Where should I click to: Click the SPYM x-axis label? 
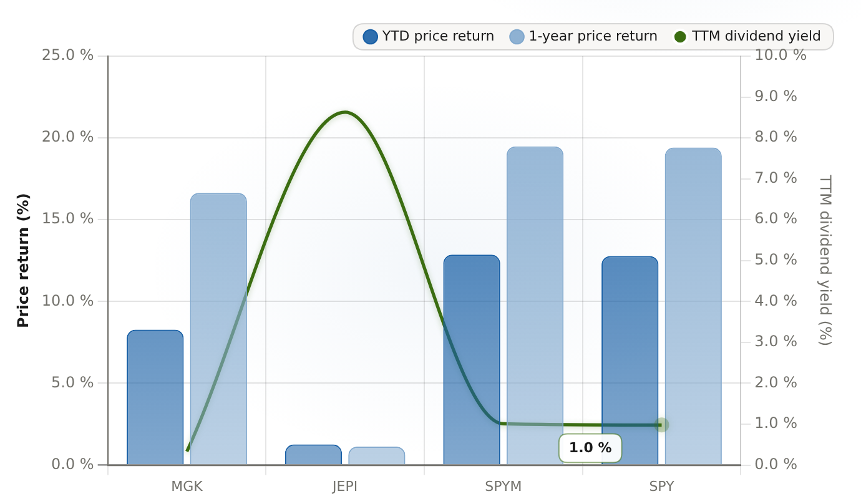[x=503, y=487]
